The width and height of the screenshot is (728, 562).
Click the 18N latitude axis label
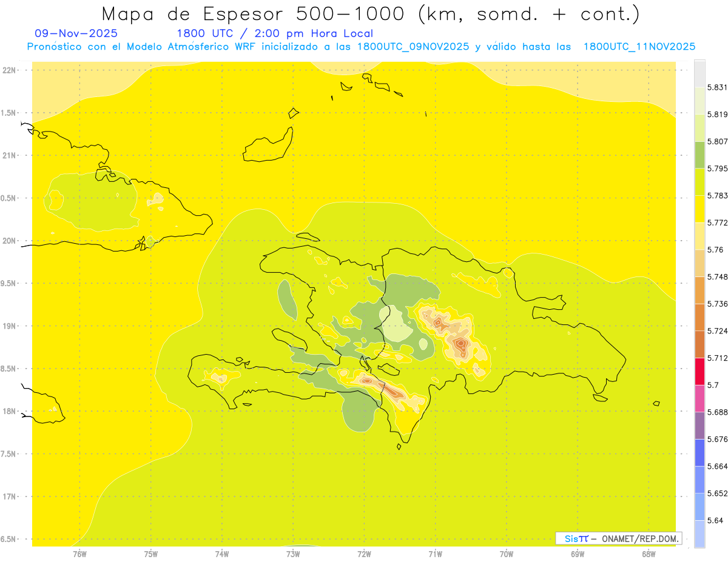[10, 411]
